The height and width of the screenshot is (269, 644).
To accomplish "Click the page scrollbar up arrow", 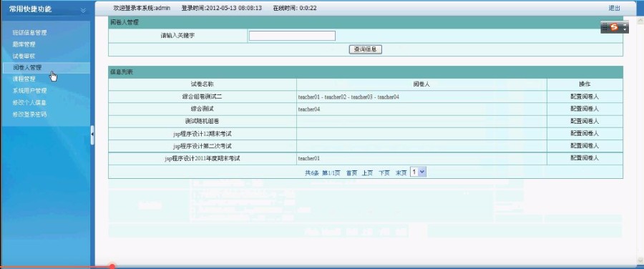I will point(640,21).
